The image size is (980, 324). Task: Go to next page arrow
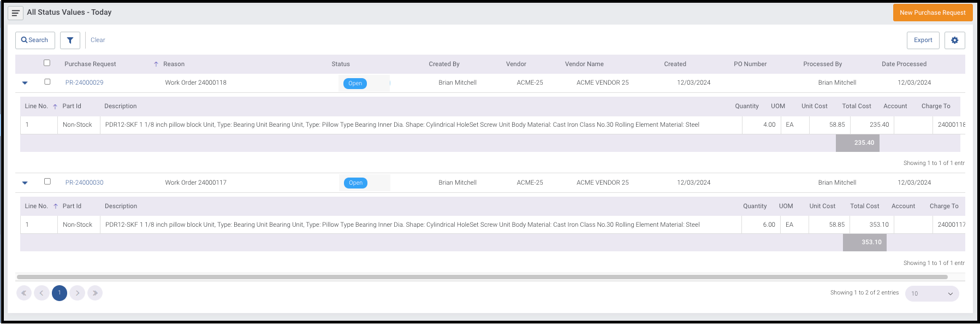[x=78, y=293]
